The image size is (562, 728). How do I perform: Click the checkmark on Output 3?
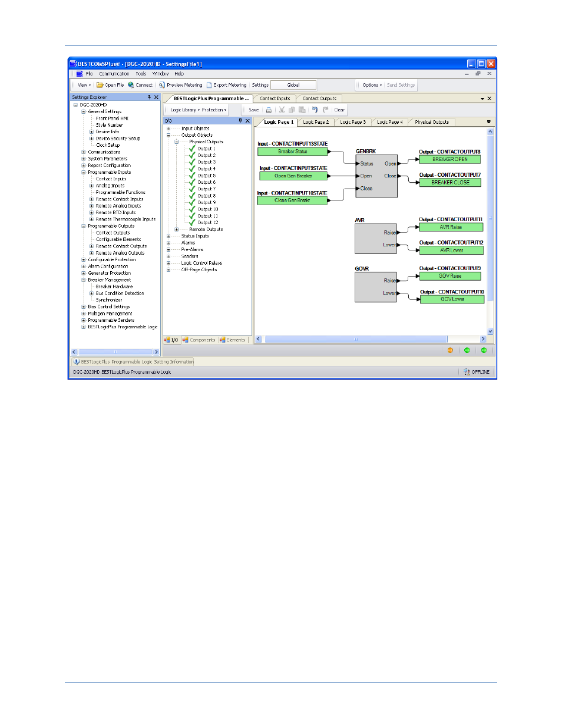click(x=192, y=162)
